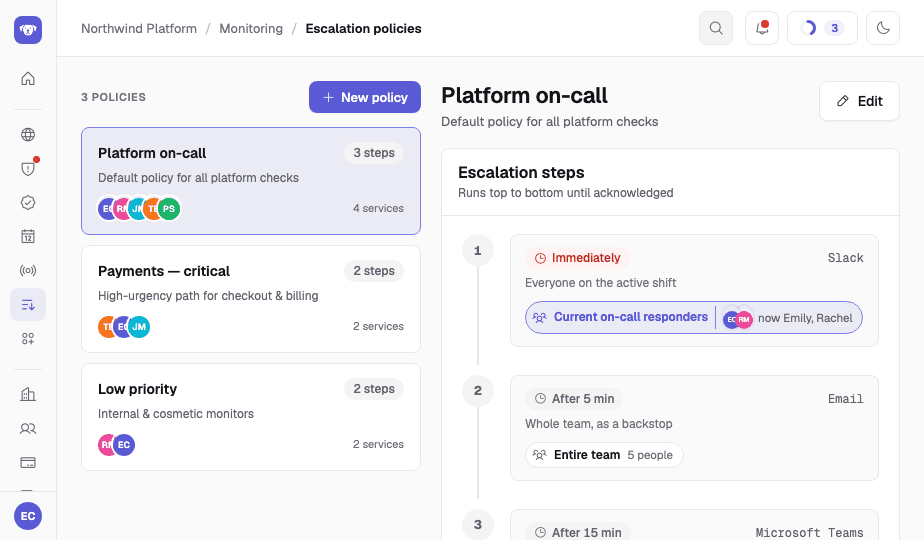Screen dimensions: 924x540
Task: Open the people icon in sidebar
Action: click(x=28, y=429)
